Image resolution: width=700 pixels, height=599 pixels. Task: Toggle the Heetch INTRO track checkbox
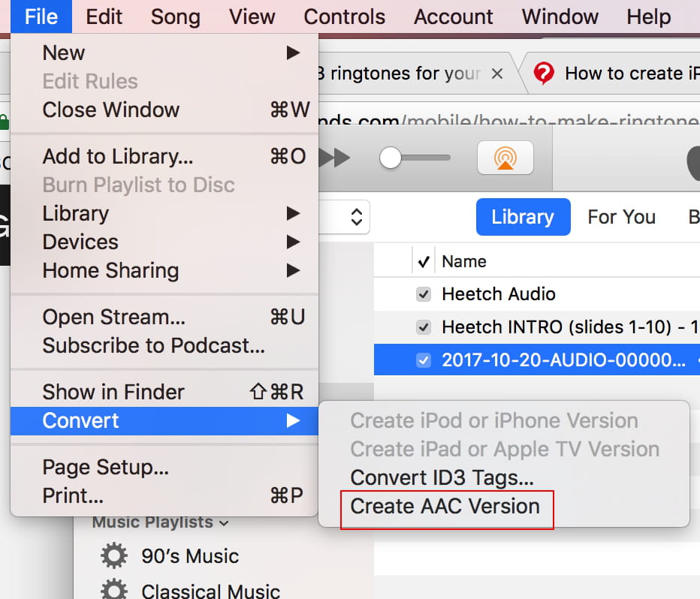[424, 327]
